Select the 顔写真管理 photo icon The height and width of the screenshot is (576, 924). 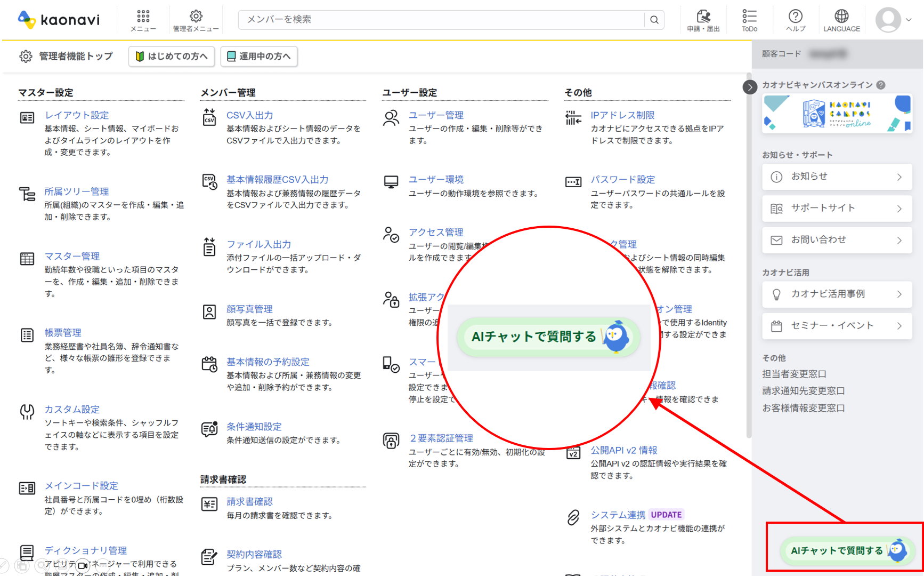point(209,311)
